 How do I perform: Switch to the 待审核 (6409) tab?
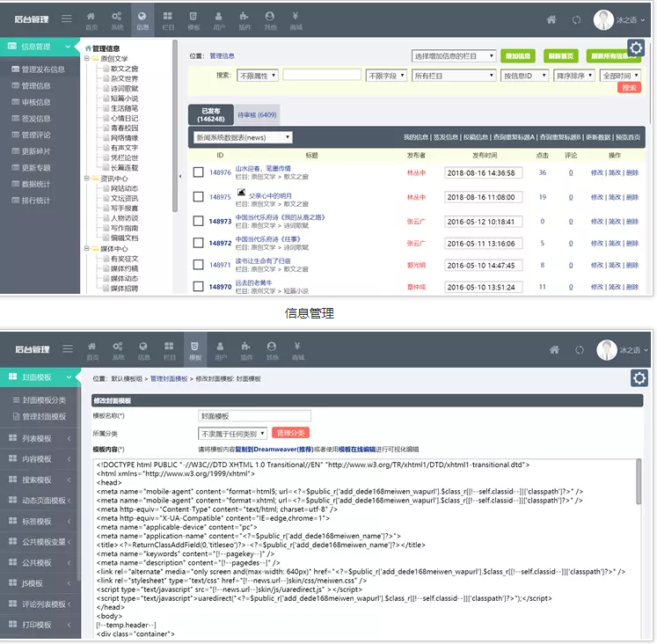(257, 115)
